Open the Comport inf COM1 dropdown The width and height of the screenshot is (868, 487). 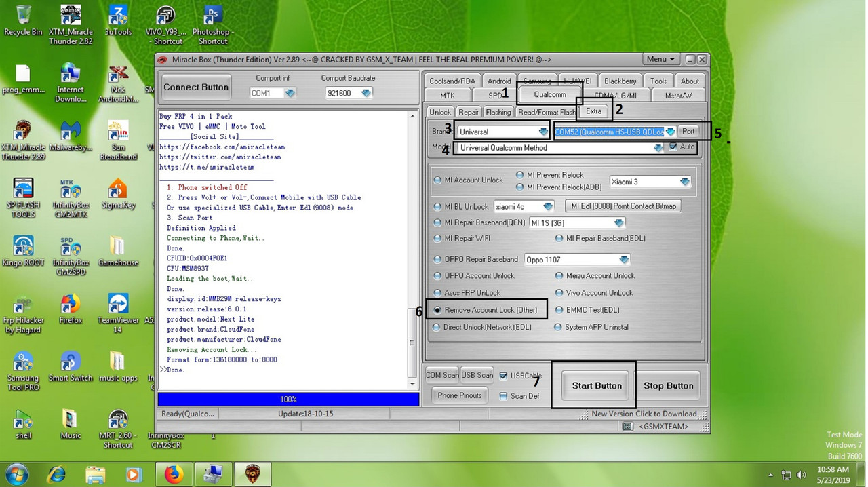290,93
